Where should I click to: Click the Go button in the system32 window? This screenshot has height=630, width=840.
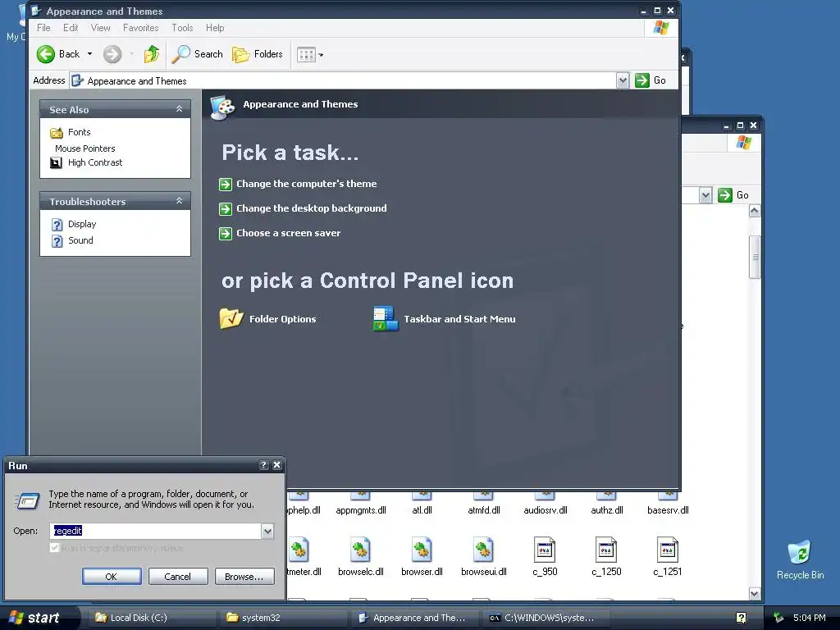click(x=733, y=195)
